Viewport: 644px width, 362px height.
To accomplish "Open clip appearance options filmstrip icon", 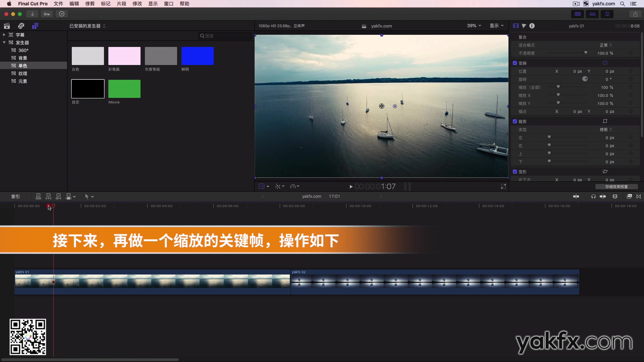I will tap(615, 196).
